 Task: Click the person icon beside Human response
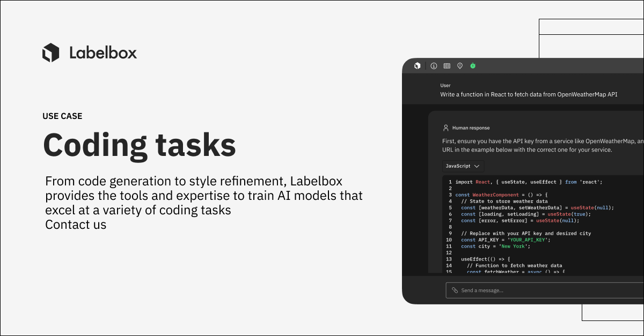445,128
